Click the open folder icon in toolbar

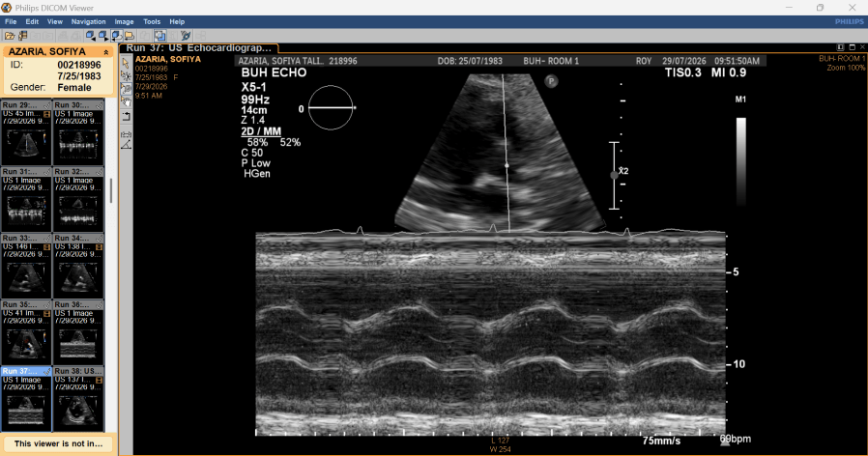[10, 36]
